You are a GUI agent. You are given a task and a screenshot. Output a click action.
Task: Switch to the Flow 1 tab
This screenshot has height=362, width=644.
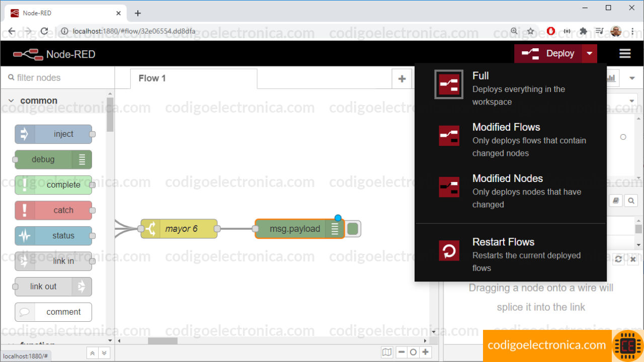[x=193, y=78]
